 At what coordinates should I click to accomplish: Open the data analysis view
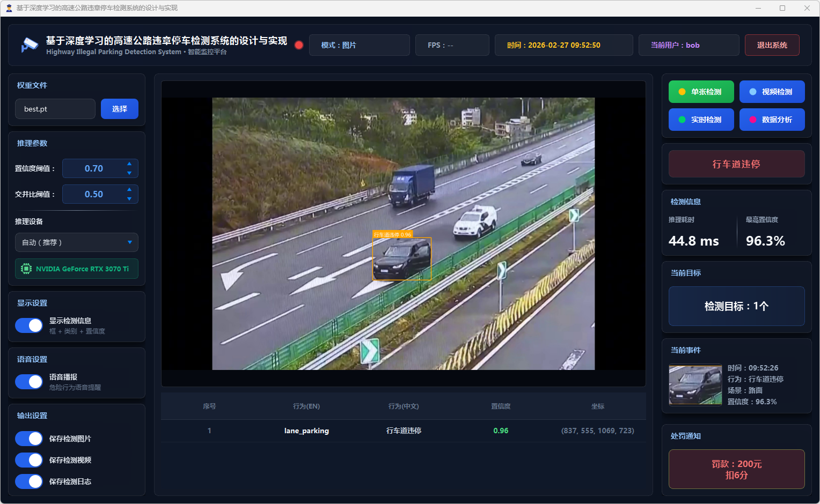772,120
